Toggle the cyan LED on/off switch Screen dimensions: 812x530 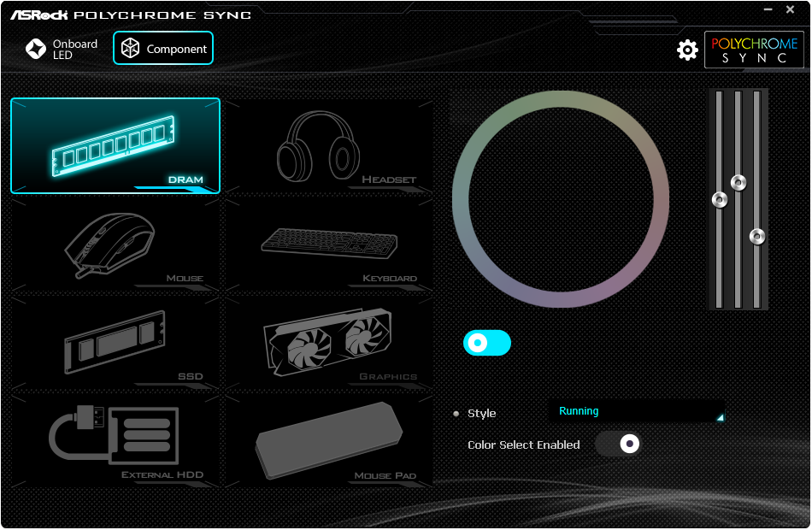(487, 343)
